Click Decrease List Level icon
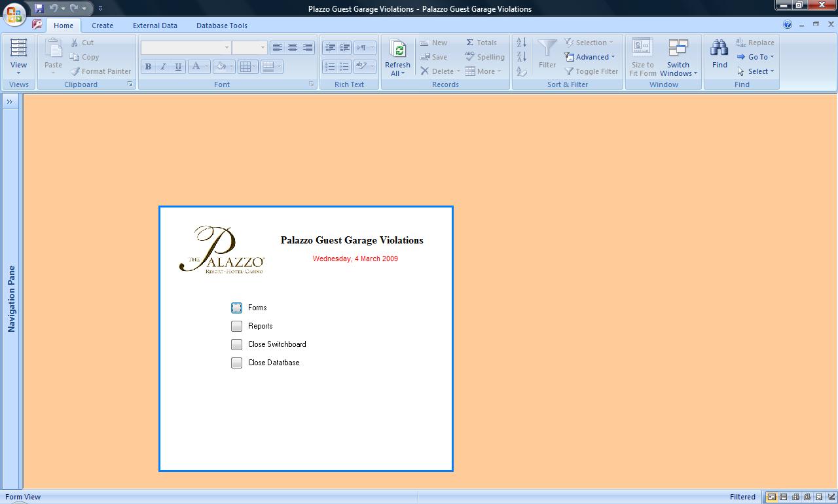The width and height of the screenshot is (838, 504). tap(330, 47)
